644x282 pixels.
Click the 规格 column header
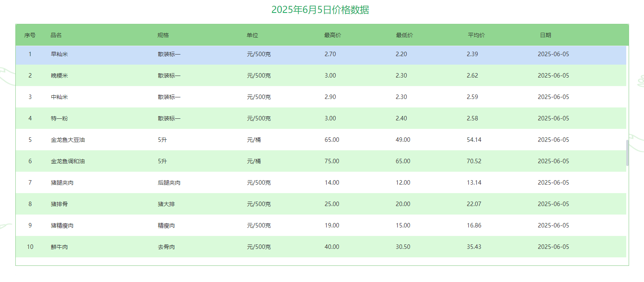[x=163, y=35]
